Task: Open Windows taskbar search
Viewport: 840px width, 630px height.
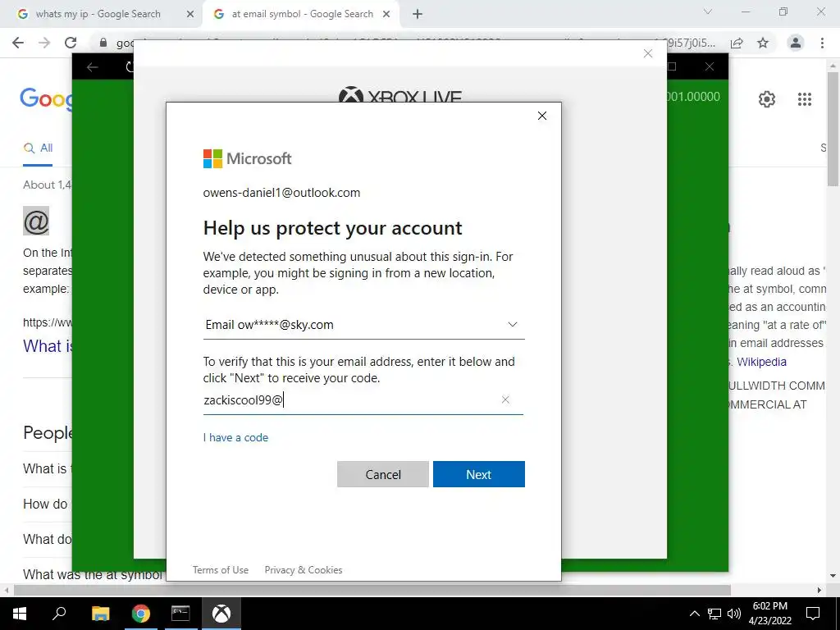Action: (59, 614)
